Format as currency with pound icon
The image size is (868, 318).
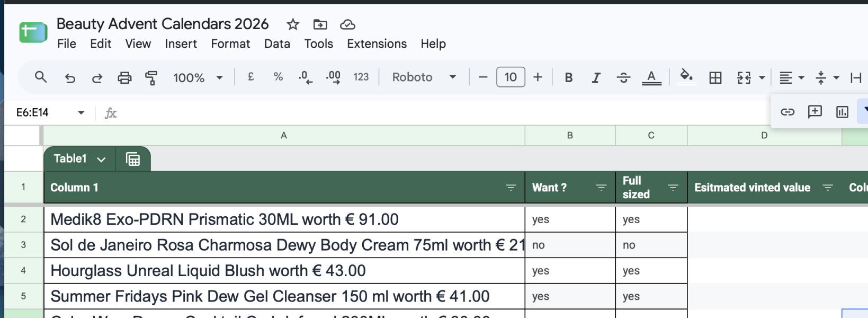pos(251,77)
